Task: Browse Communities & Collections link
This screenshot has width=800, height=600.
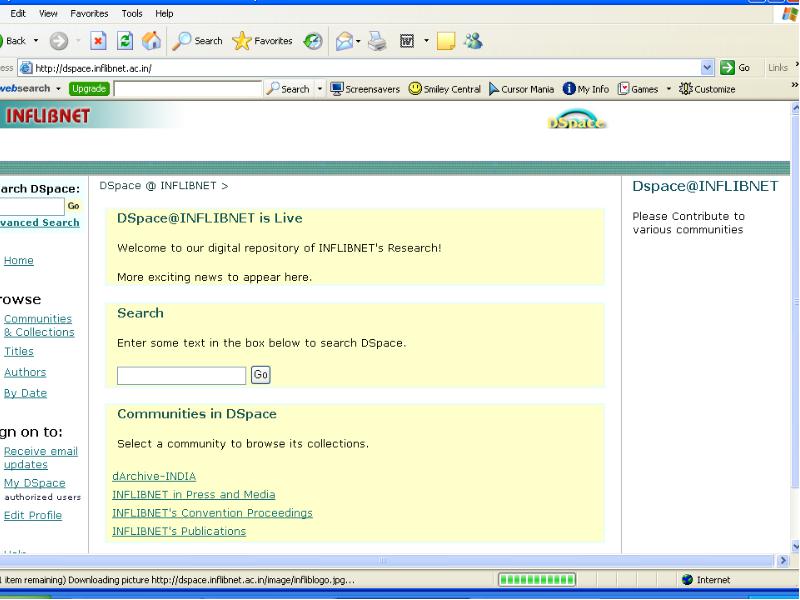Action: pos(39,326)
